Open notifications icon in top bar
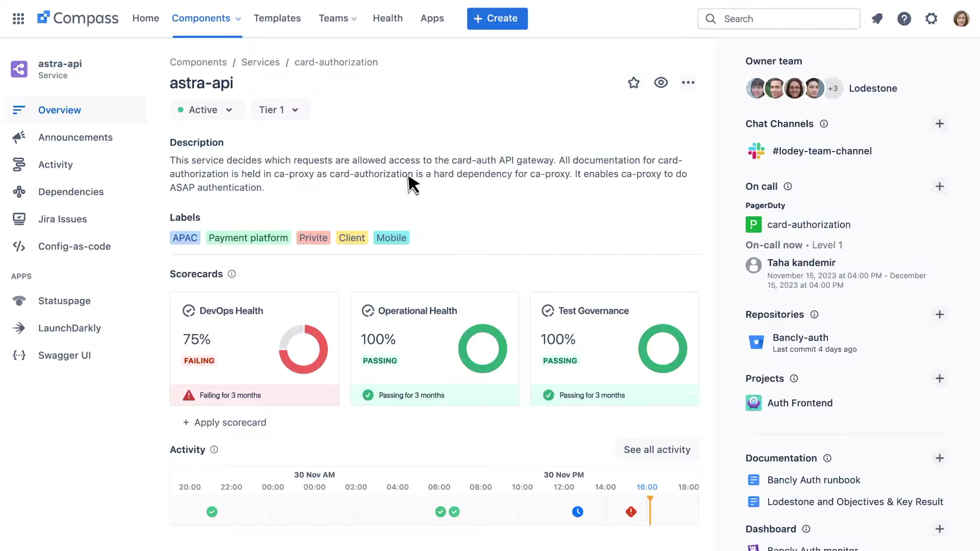This screenshot has height=551, width=980. click(877, 19)
